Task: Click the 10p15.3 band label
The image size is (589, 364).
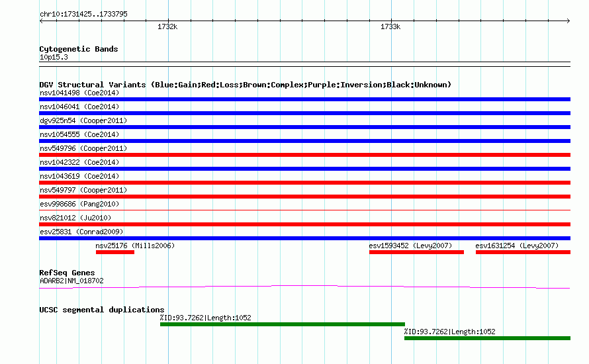Action: [x=54, y=57]
